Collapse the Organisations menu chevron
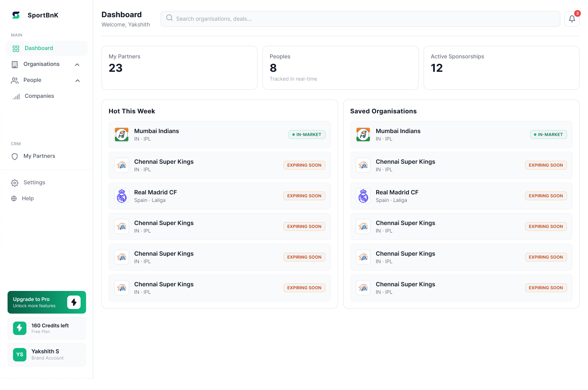The height and width of the screenshot is (390, 588). coord(77,65)
